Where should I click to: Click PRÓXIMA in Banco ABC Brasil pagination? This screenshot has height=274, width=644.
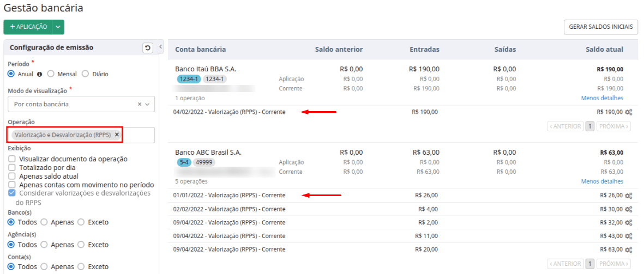click(x=613, y=263)
